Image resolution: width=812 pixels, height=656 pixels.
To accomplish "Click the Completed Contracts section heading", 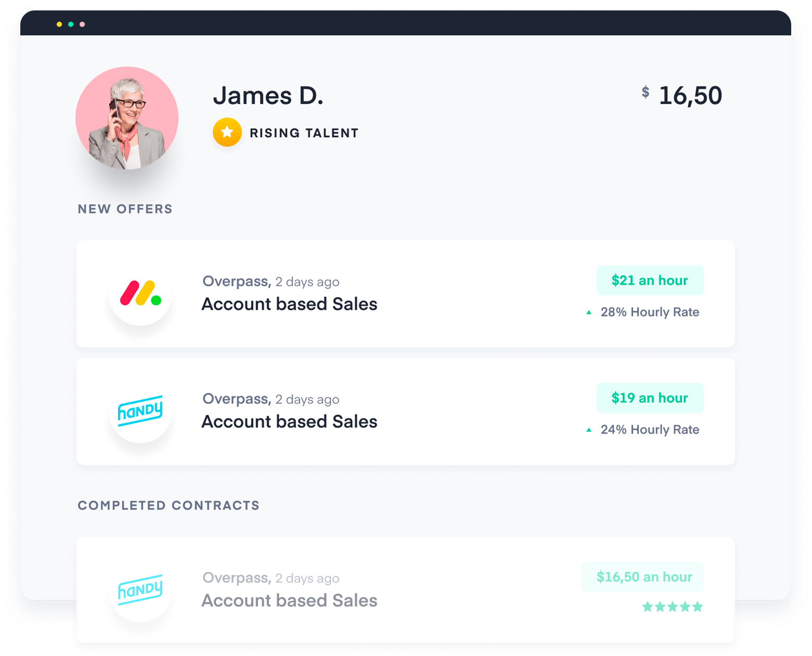I will [168, 506].
